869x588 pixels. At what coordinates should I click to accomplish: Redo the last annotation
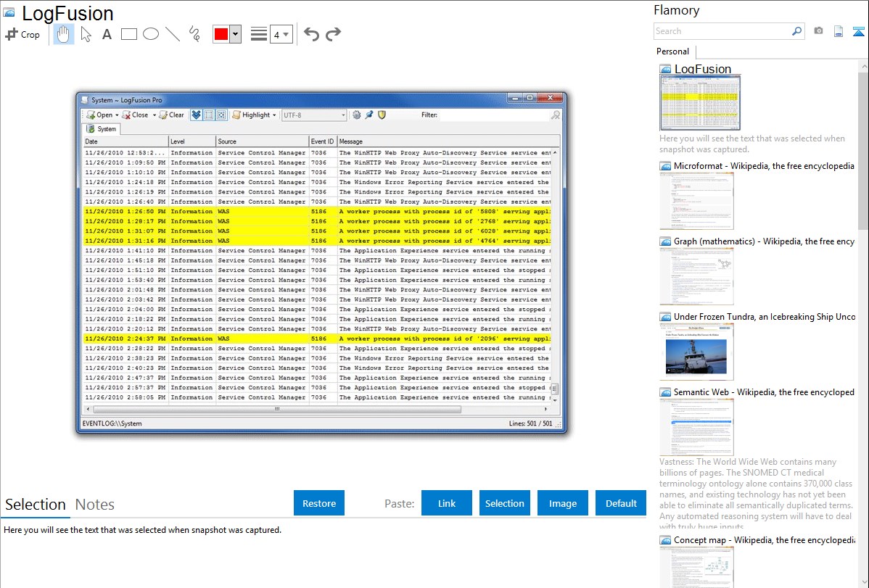click(333, 34)
